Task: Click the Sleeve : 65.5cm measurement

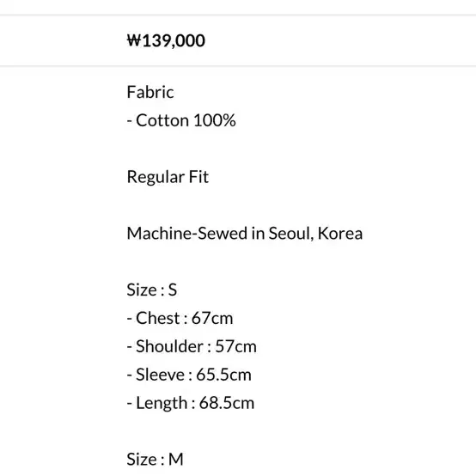Action: pyautogui.click(x=189, y=375)
